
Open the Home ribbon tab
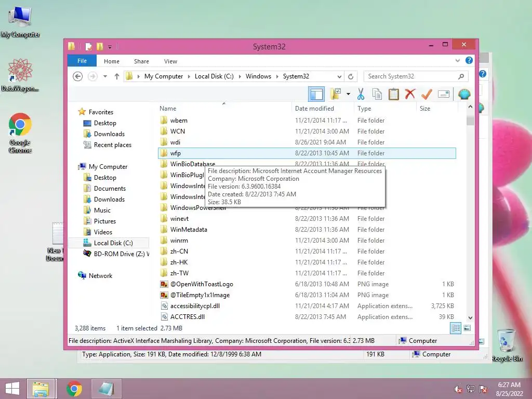pyautogui.click(x=112, y=61)
